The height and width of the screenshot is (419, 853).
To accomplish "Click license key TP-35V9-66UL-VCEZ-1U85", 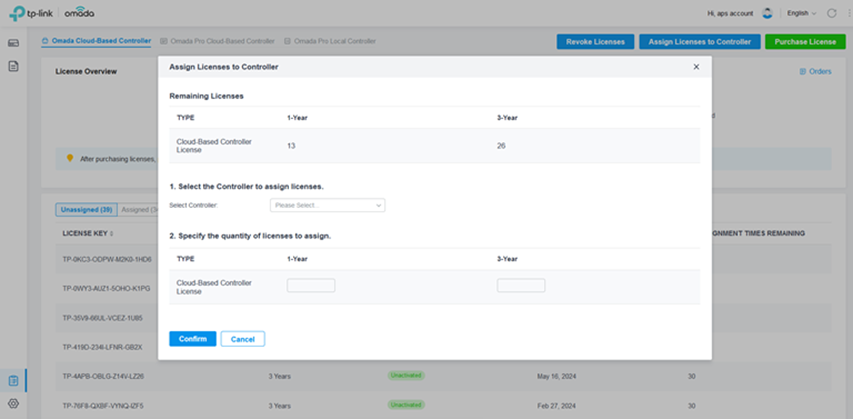I will pyautogui.click(x=103, y=318).
